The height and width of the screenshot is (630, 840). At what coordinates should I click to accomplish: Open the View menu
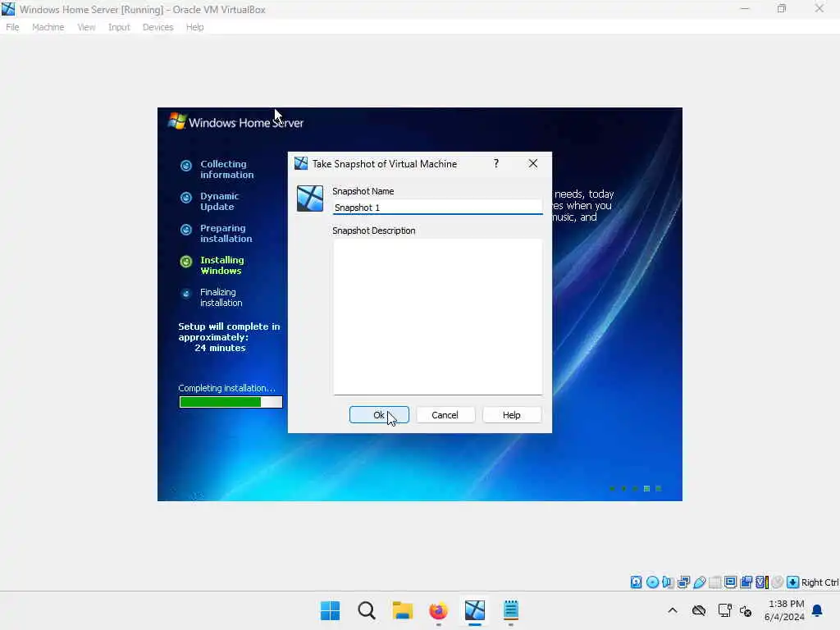tap(86, 27)
